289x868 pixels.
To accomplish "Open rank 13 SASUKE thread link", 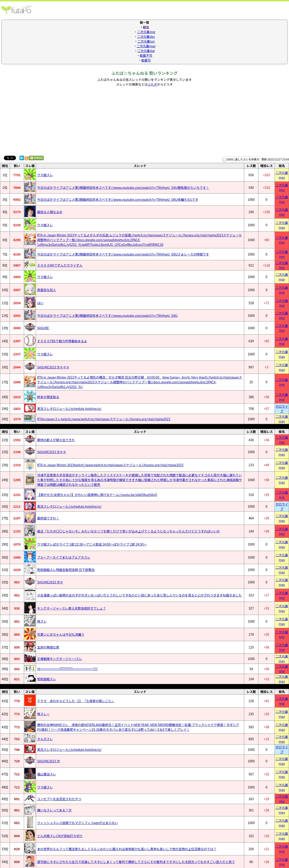I will point(43,328).
